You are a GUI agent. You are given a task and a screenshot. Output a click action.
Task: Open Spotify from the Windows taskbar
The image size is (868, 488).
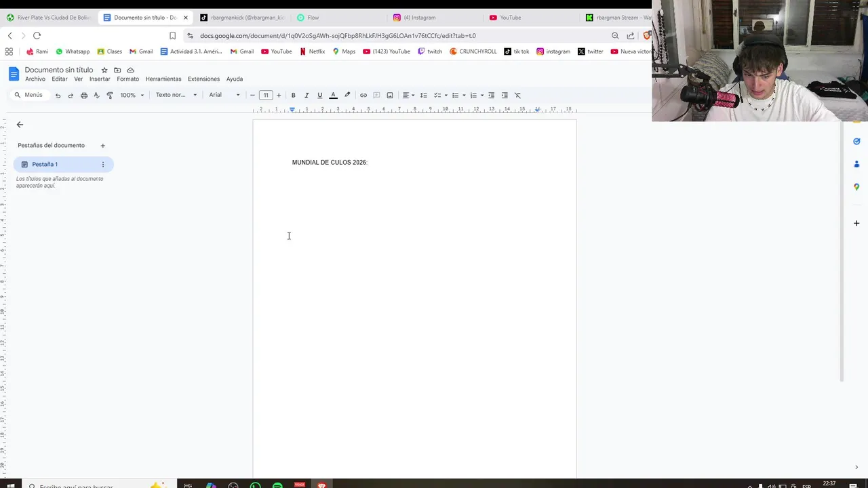[x=277, y=485]
